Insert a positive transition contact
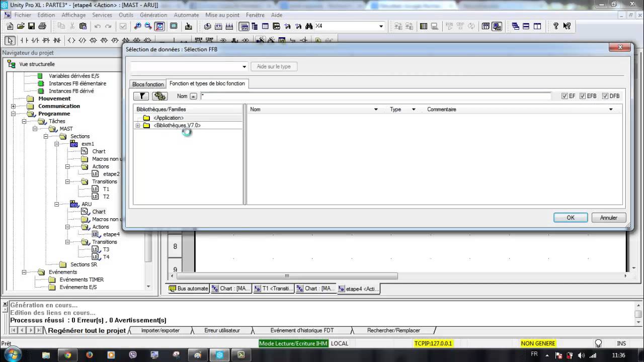 (46, 40)
